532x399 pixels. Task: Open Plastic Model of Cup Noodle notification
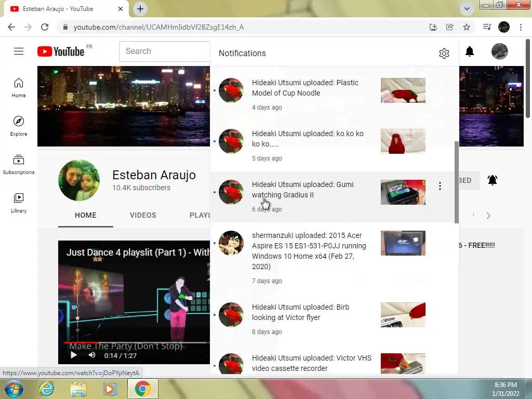(x=332, y=95)
